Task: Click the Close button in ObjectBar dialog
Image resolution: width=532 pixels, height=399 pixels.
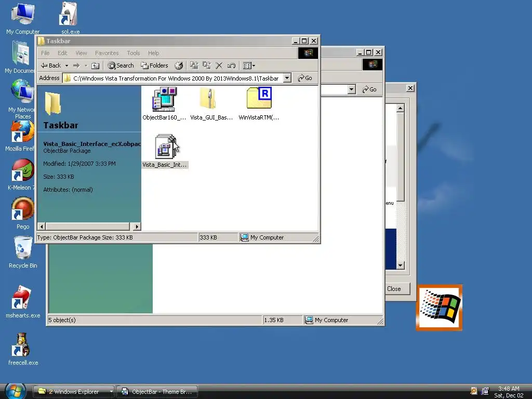Action: (394, 289)
